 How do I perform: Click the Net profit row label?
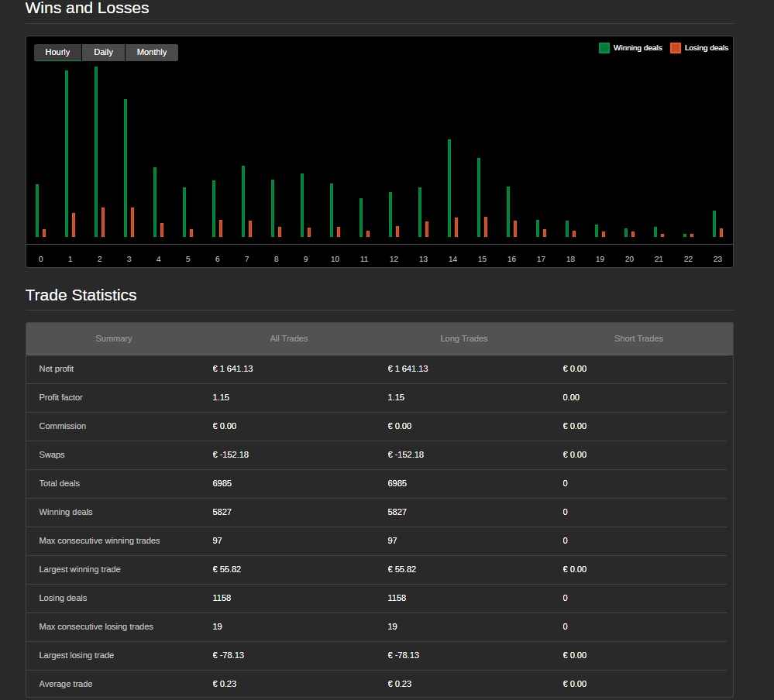(57, 369)
